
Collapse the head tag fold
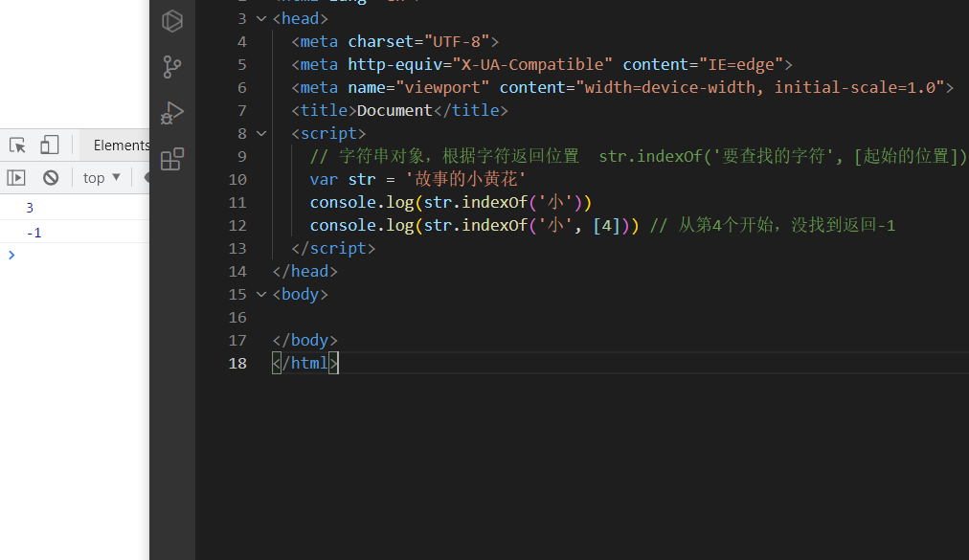[261, 18]
